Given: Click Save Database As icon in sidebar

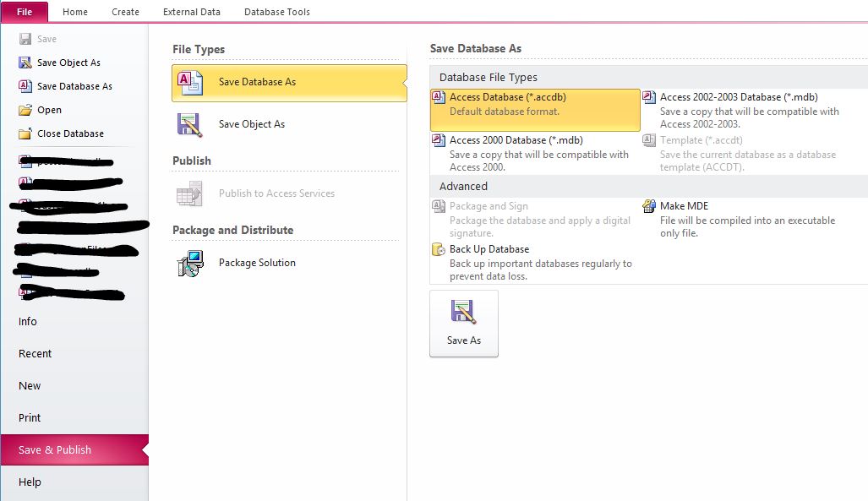Looking at the screenshot, I should 25,86.
